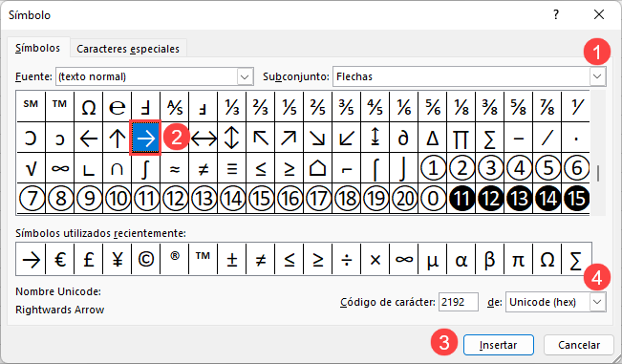Image resolution: width=622 pixels, height=364 pixels.
Task: Select the Omega symbol in the symbol grid
Action: [89, 107]
